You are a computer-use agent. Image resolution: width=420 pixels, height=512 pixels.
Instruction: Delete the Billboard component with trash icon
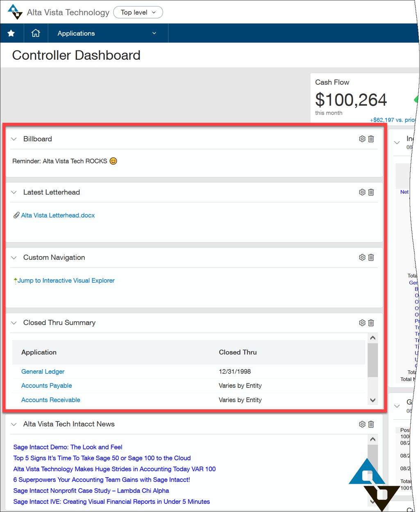[x=371, y=139]
